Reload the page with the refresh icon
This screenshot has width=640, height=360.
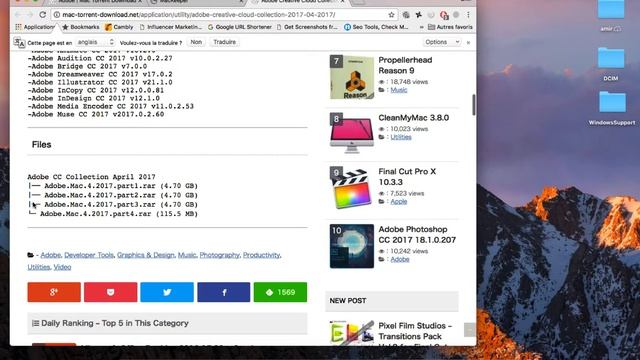(x=42, y=15)
